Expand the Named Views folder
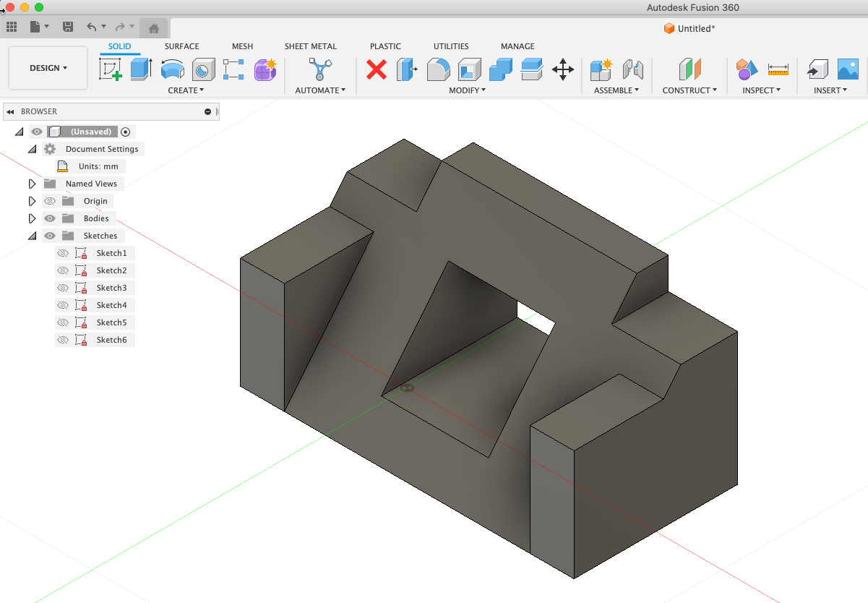This screenshot has height=603, width=868. [32, 183]
